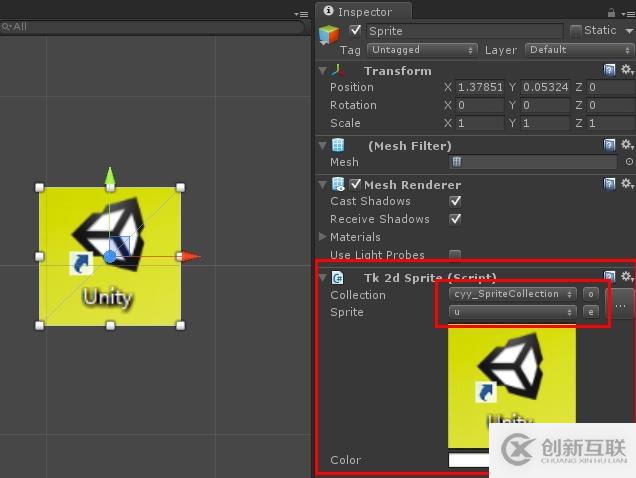Edit the Scale Z field

(x=610, y=123)
